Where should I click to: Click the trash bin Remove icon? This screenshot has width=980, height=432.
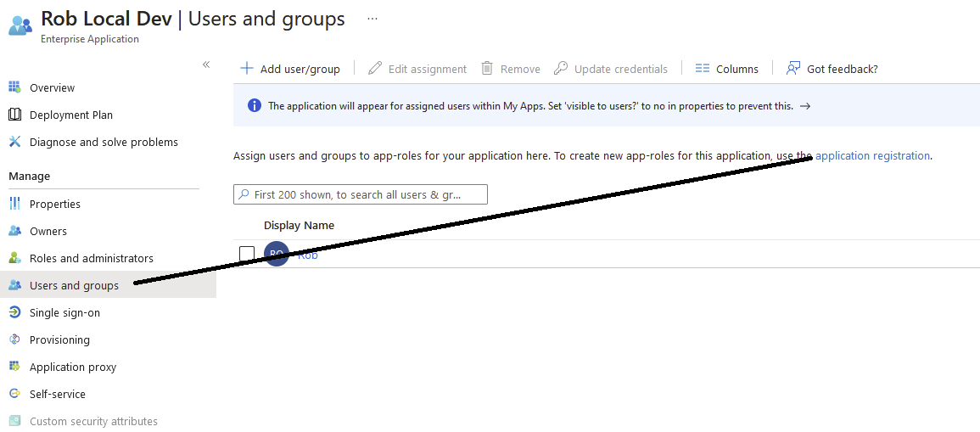(488, 68)
